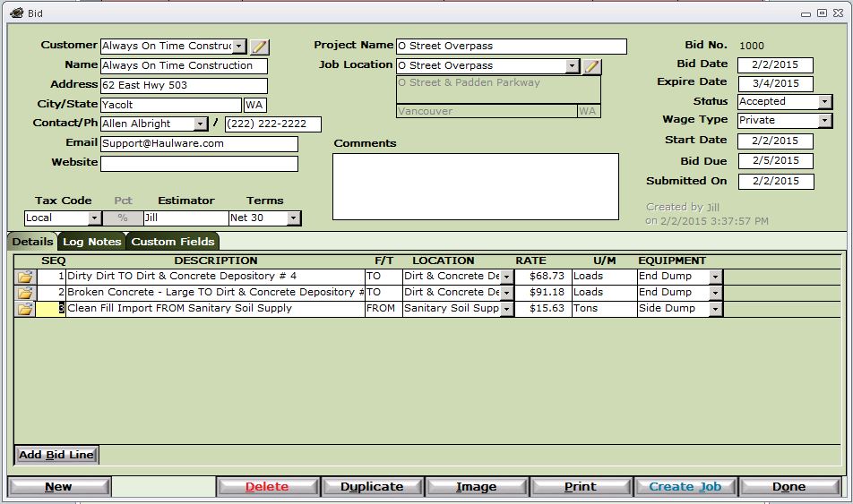Switch to the Custom Fields tab

pos(173,242)
